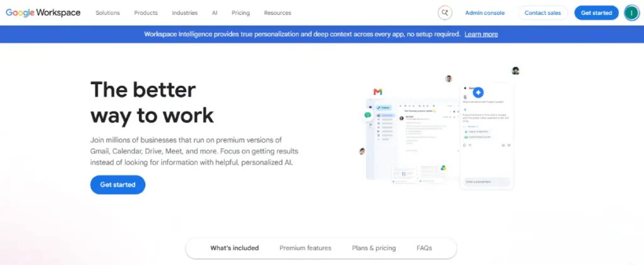This screenshot has height=265, width=644.
Task: Click the top-right person avatar in illustration
Action: click(x=516, y=70)
